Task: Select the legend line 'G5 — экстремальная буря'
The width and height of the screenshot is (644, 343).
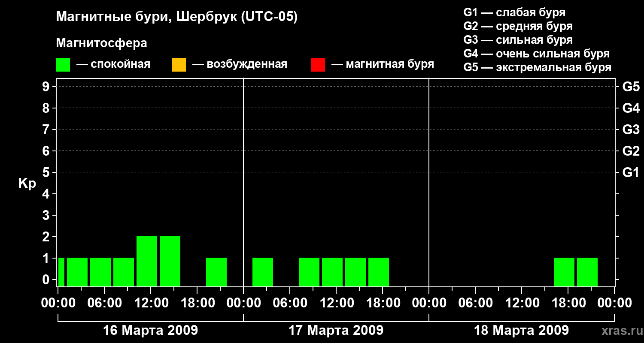Action: pos(537,67)
